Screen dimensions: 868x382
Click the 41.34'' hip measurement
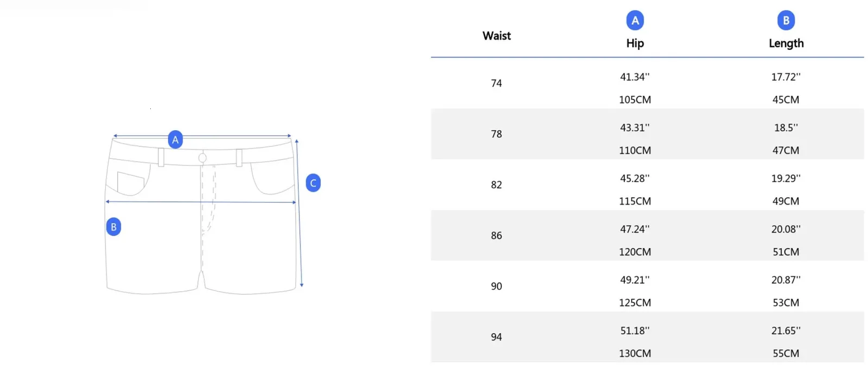point(635,77)
